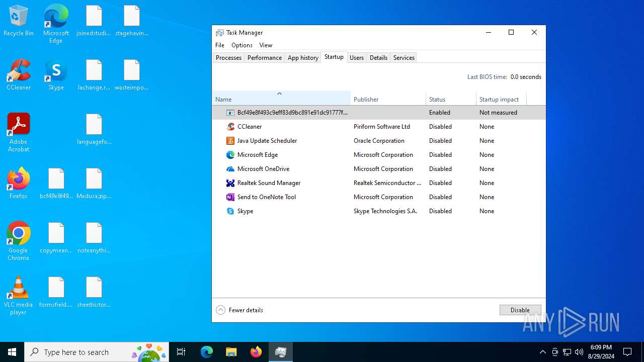Switch to the Performance tab
Image resolution: width=644 pixels, height=362 pixels.
pyautogui.click(x=265, y=58)
